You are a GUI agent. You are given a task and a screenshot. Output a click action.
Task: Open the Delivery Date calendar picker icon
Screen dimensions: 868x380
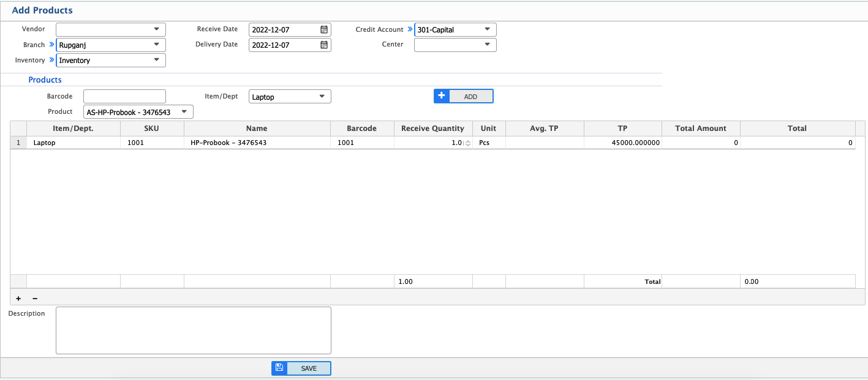[x=323, y=44]
